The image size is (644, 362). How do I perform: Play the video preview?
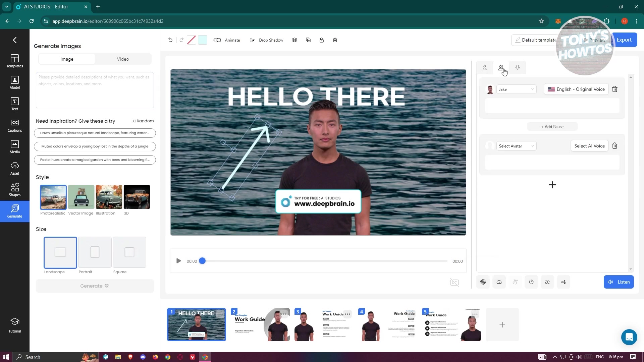coord(179,261)
